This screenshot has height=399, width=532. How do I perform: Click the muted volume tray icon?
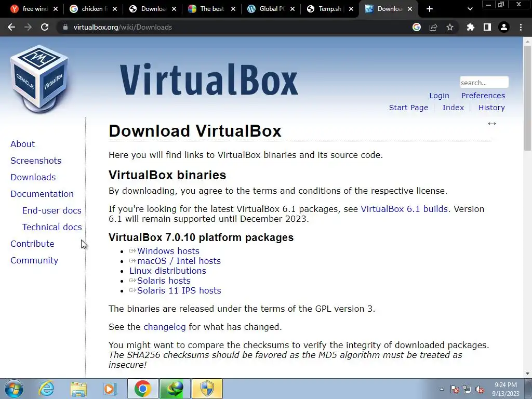click(480, 389)
